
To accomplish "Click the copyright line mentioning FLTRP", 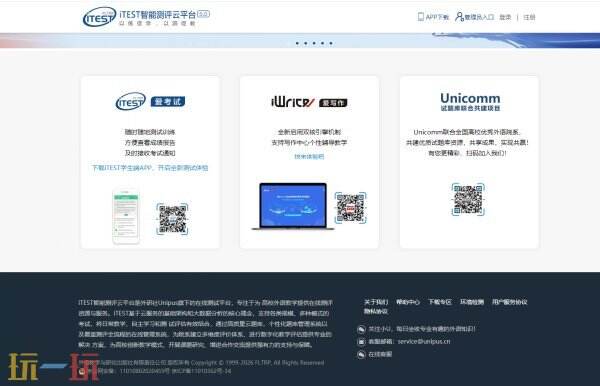I will tap(202, 362).
